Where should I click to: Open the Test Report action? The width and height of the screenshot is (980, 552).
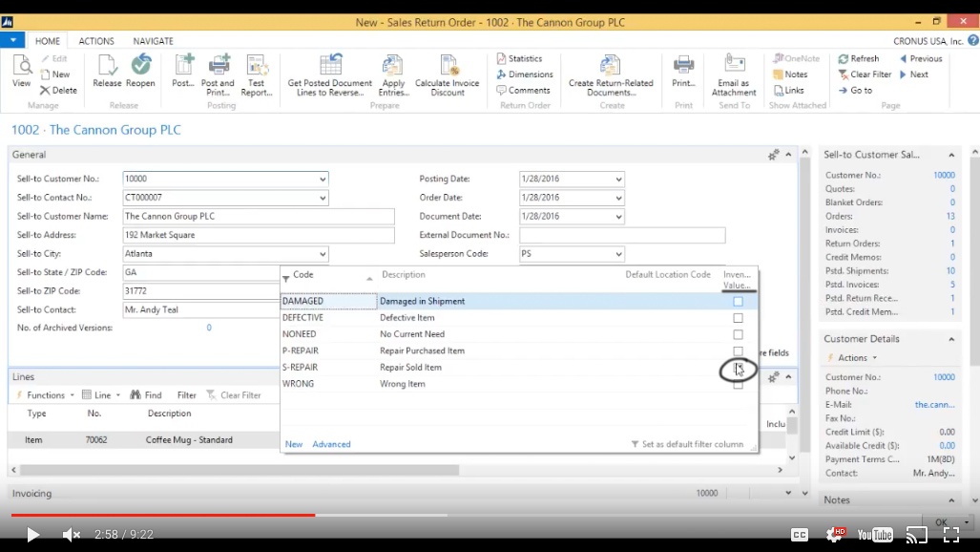pos(257,75)
